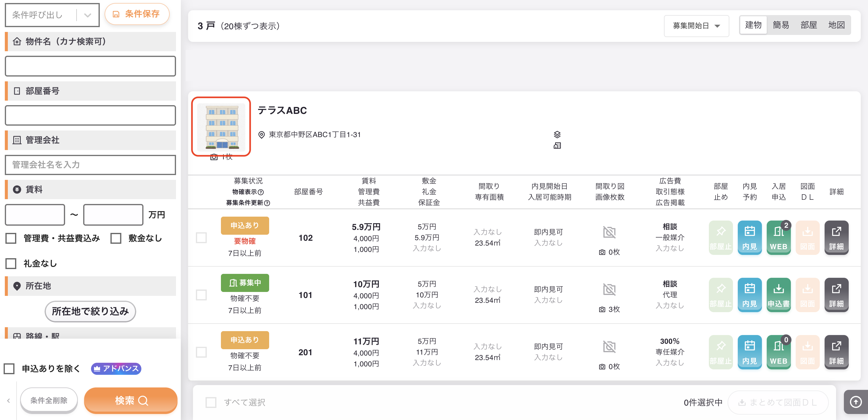Click 所在地で絞り込み button
The height and width of the screenshot is (420, 868).
(x=90, y=311)
